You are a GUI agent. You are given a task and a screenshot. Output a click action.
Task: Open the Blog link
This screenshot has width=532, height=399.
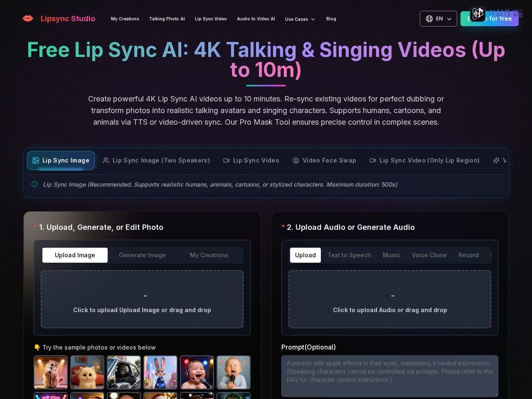click(331, 19)
